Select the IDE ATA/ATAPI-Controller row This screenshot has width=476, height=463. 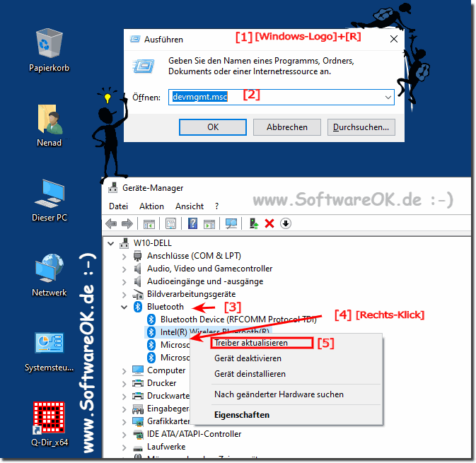click(x=194, y=434)
